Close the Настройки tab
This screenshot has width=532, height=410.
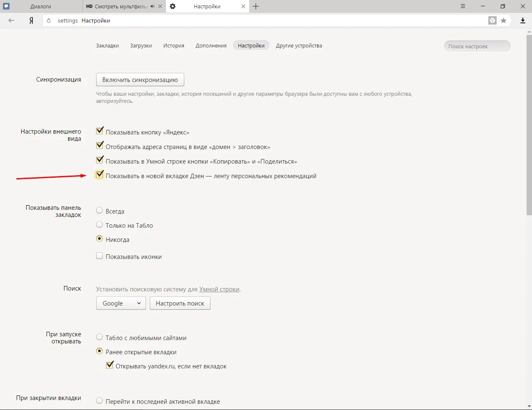tap(243, 6)
